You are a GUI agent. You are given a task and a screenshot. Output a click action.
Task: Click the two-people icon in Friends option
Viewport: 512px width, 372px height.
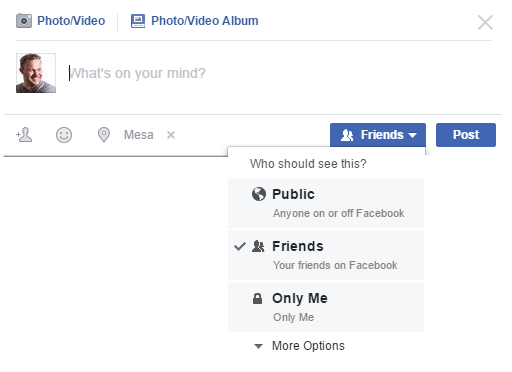258,246
